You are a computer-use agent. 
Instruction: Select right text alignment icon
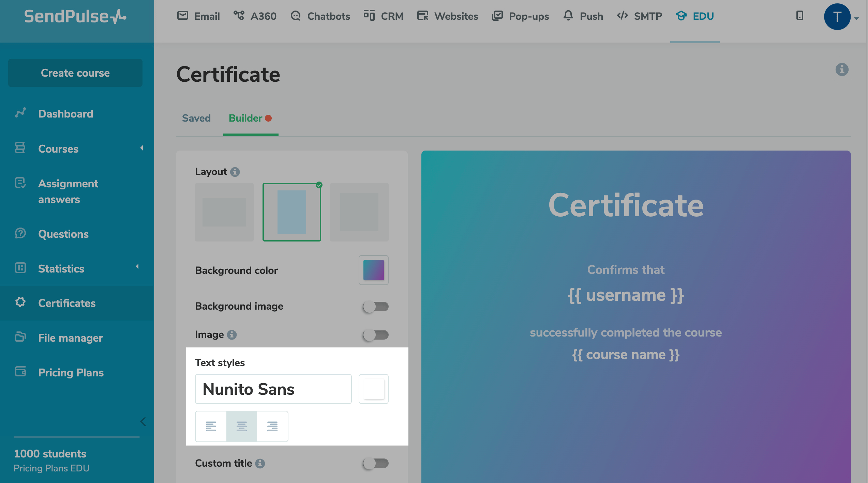[272, 426]
